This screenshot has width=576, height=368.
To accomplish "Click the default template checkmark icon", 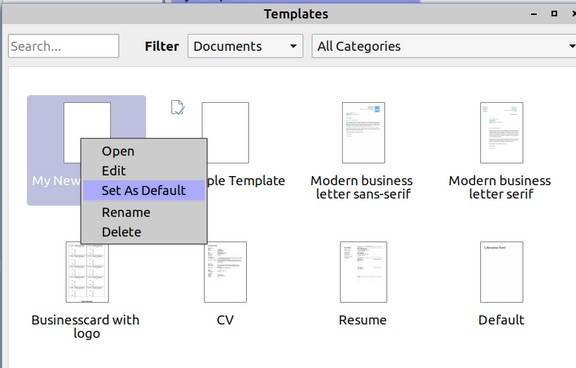I will 178,108.
